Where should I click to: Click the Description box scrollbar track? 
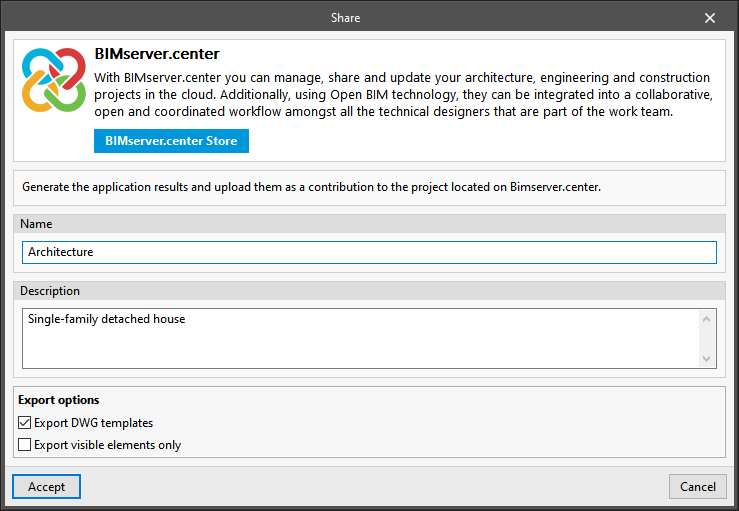point(708,338)
